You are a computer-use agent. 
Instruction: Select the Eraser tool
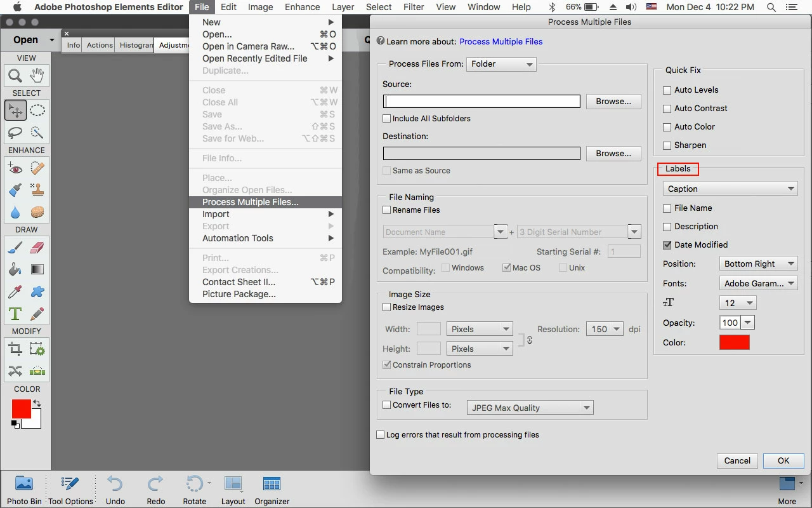pos(37,248)
